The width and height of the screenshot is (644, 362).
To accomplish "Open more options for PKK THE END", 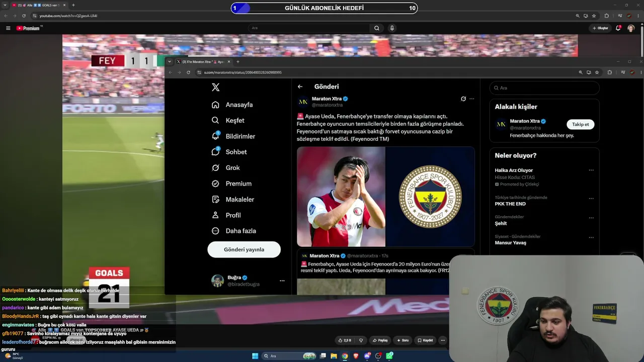I will click(x=591, y=199).
